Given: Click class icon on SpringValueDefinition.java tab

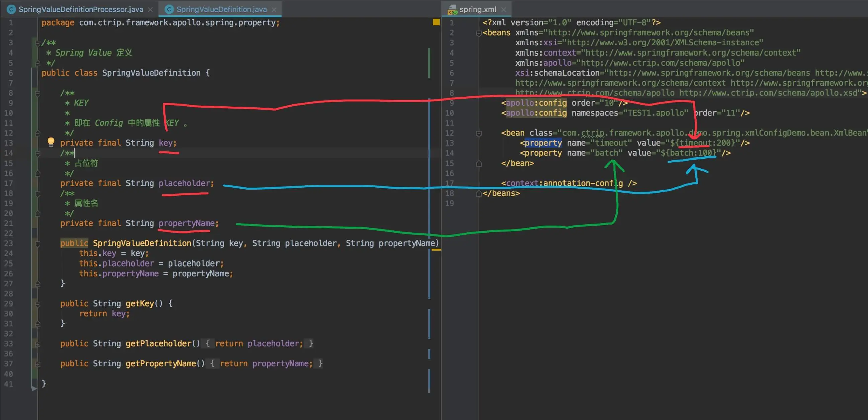Looking at the screenshot, I should tap(169, 9).
